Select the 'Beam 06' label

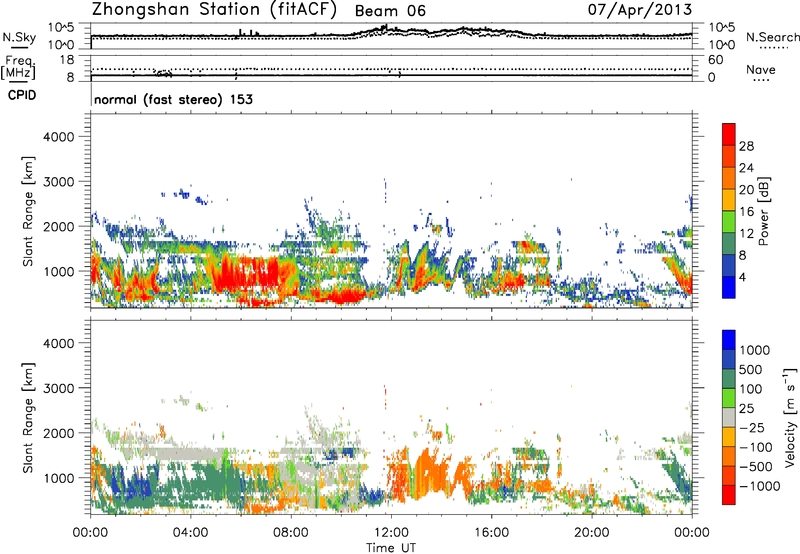[390, 11]
